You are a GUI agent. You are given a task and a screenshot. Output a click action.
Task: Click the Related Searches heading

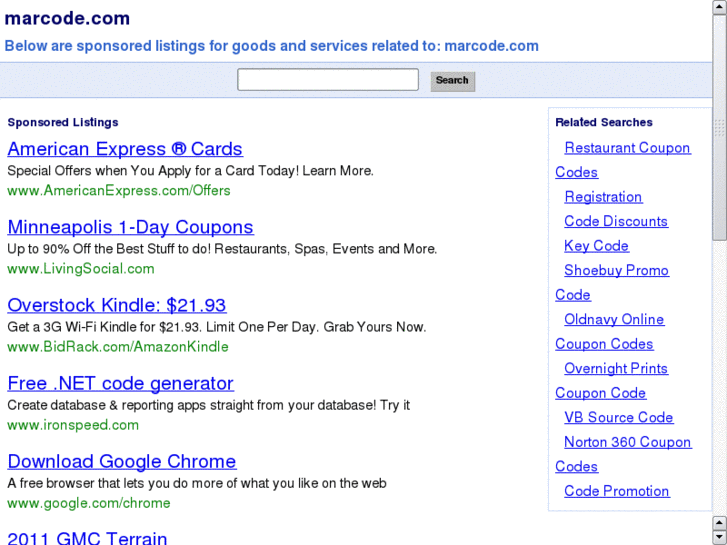coord(604,122)
